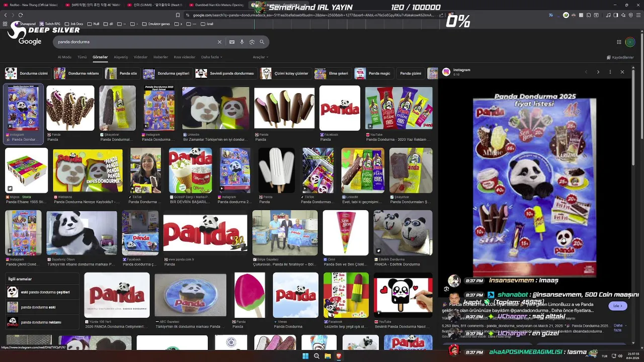Viewport: 644px width, 362px height.
Task: Select Panda stix filter chip
Action: (122, 73)
